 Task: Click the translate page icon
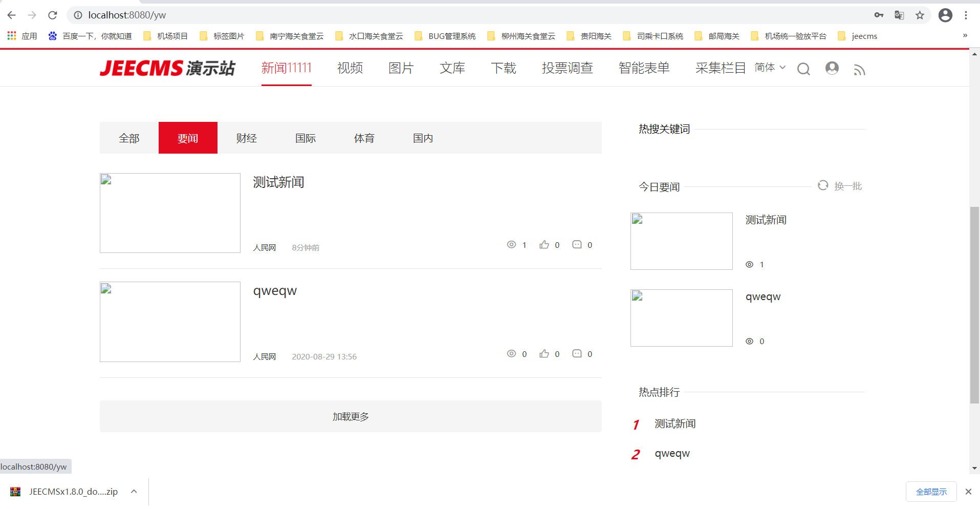[899, 15]
